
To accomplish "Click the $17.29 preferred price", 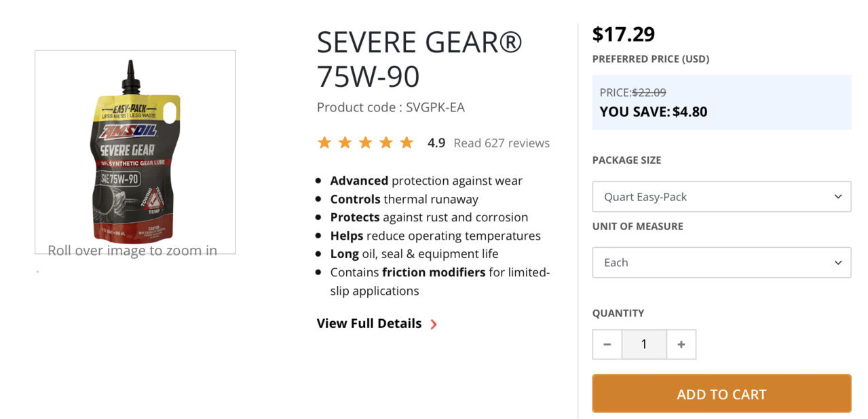I will coord(624,34).
